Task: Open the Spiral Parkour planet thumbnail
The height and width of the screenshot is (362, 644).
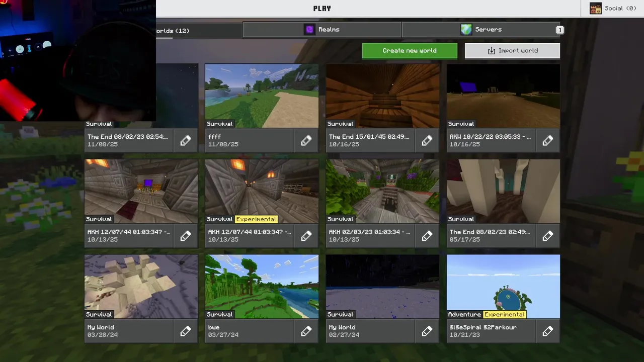Action: [x=503, y=286]
